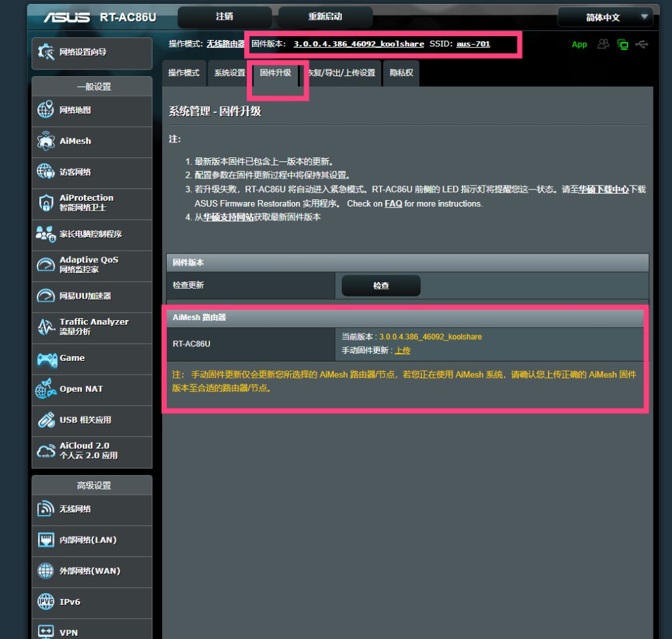Click the 华硕下载中心 link
Image resolution: width=672 pixels, height=639 pixels.
[x=603, y=189]
